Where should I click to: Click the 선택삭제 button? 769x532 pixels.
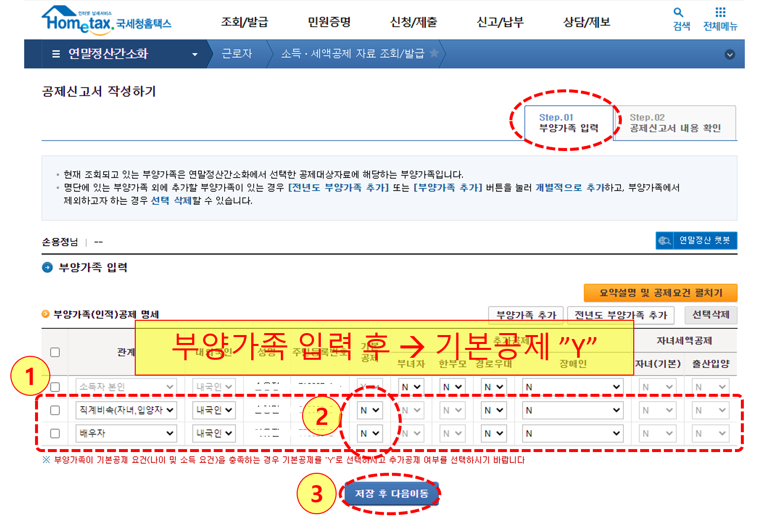pyautogui.click(x=711, y=314)
